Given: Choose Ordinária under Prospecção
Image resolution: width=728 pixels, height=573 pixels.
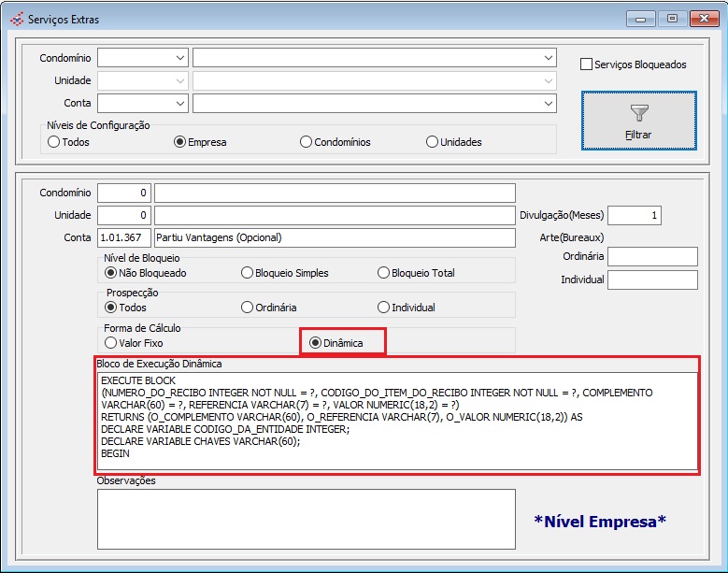Looking at the screenshot, I should tap(247, 308).
